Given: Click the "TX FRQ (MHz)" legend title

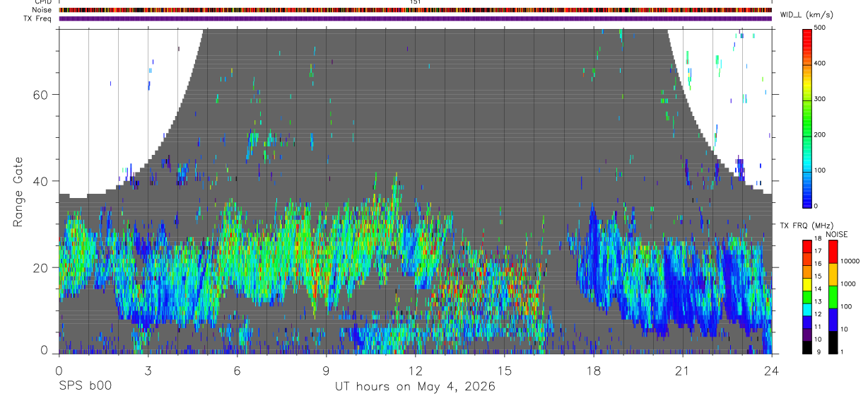Looking at the screenshot, I should [x=807, y=226].
